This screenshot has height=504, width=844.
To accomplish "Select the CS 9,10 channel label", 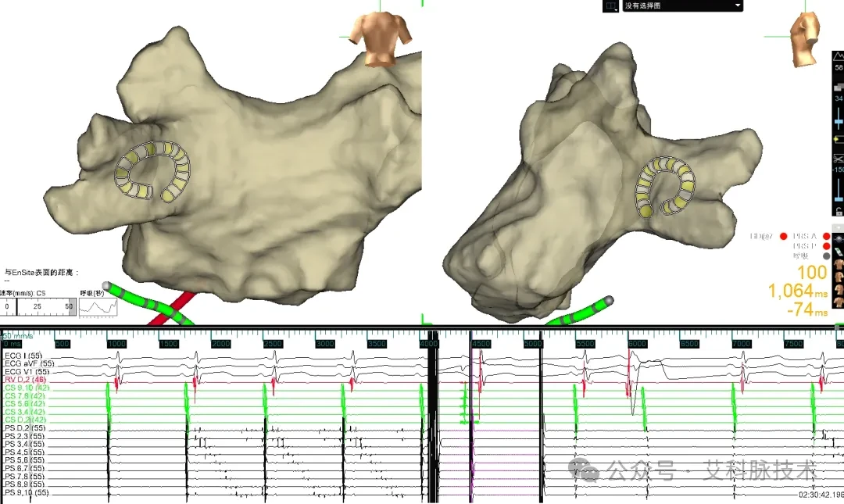I will pos(27,388).
